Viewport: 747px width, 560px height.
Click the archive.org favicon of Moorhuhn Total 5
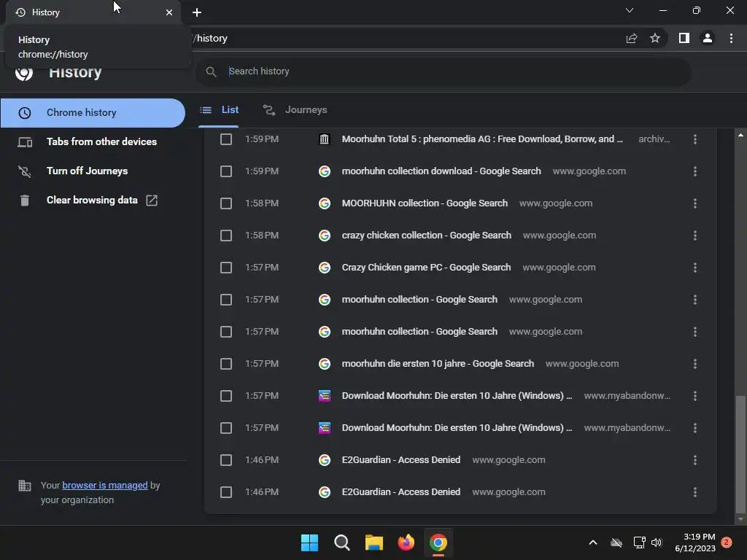coord(325,139)
